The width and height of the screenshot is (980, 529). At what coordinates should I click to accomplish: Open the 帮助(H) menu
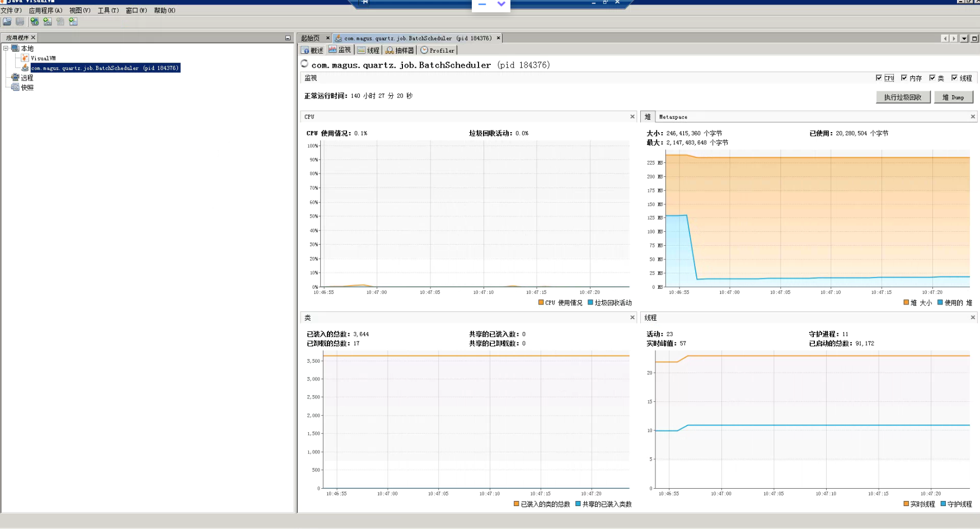165,11
